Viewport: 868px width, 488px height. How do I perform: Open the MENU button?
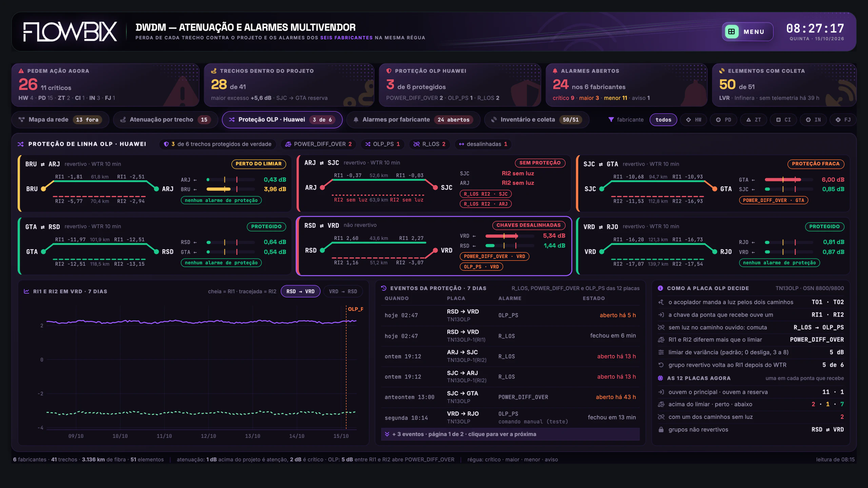tap(747, 32)
